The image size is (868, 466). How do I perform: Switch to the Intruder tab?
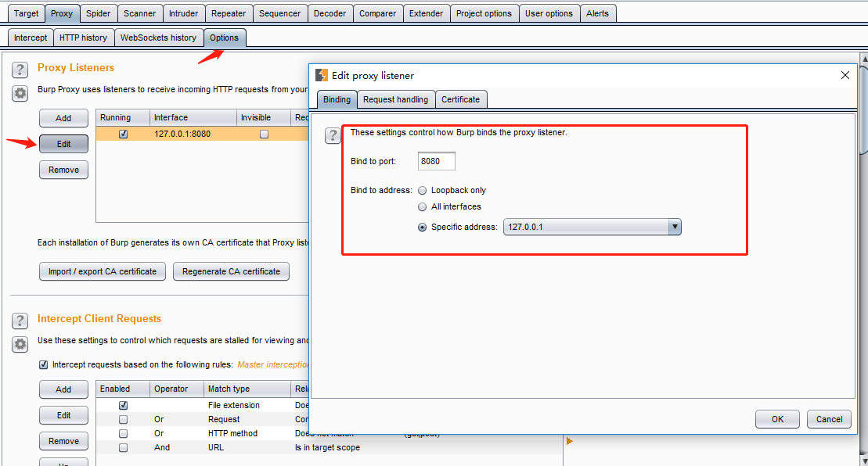click(183, 13)
